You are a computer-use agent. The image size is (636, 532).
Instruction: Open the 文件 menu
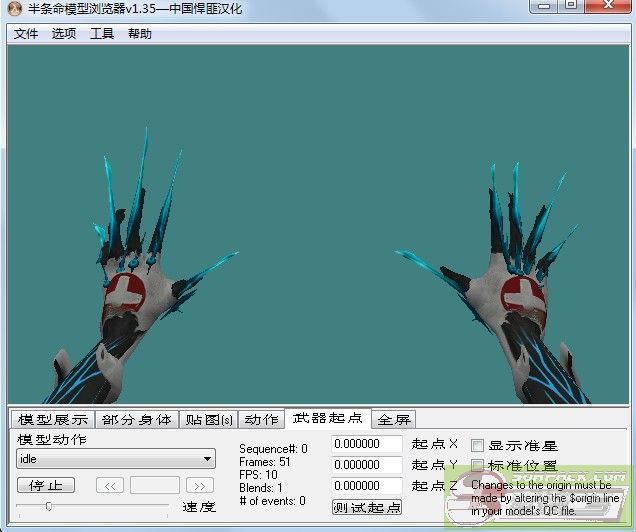26,34
